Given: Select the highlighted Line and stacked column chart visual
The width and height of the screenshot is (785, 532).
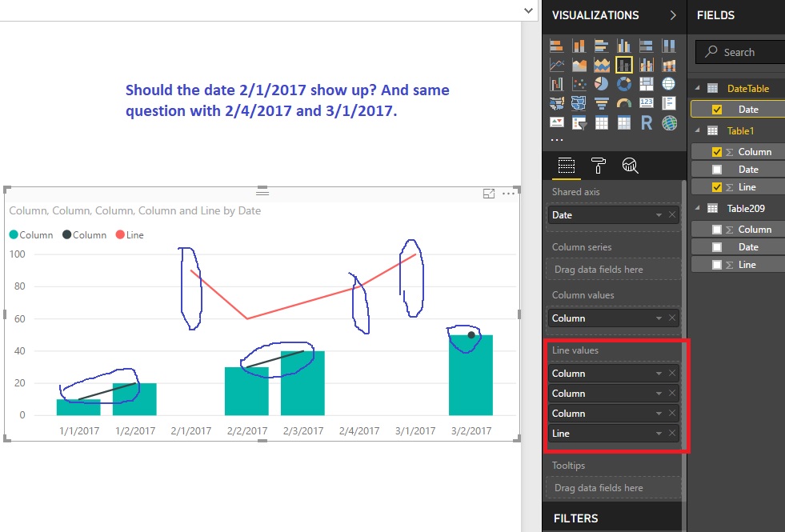Looking at the screenshot, I should pos(624,65).
